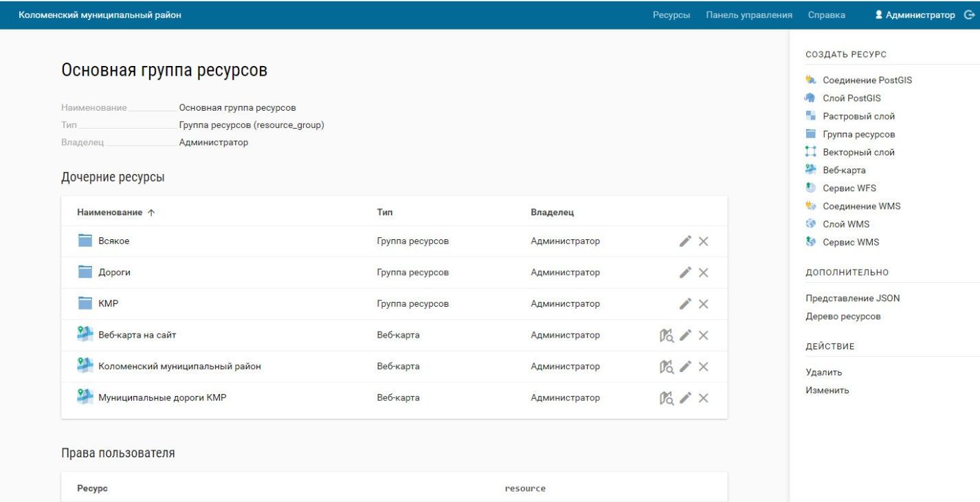Click the Соединение WMS icon
This screenshot has width=980, height=502.
[810, 206]
